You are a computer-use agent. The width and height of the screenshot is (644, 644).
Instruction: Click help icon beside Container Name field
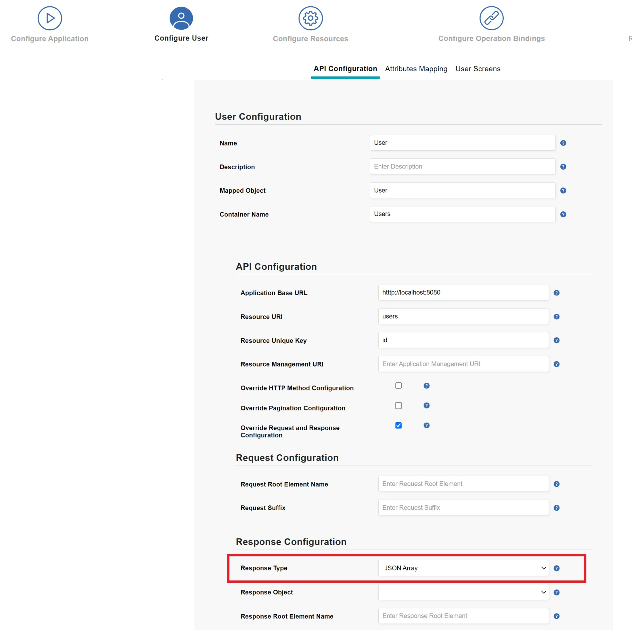tap(563, 214)
